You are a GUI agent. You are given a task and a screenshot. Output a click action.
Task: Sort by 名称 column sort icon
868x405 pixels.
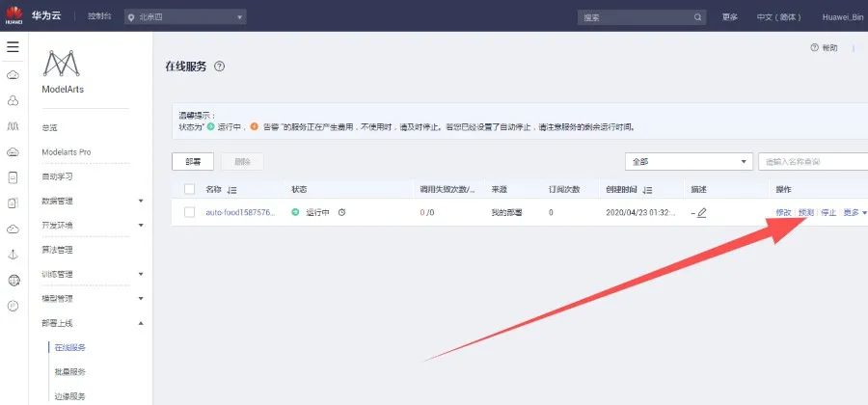click(x=231, y=190)
